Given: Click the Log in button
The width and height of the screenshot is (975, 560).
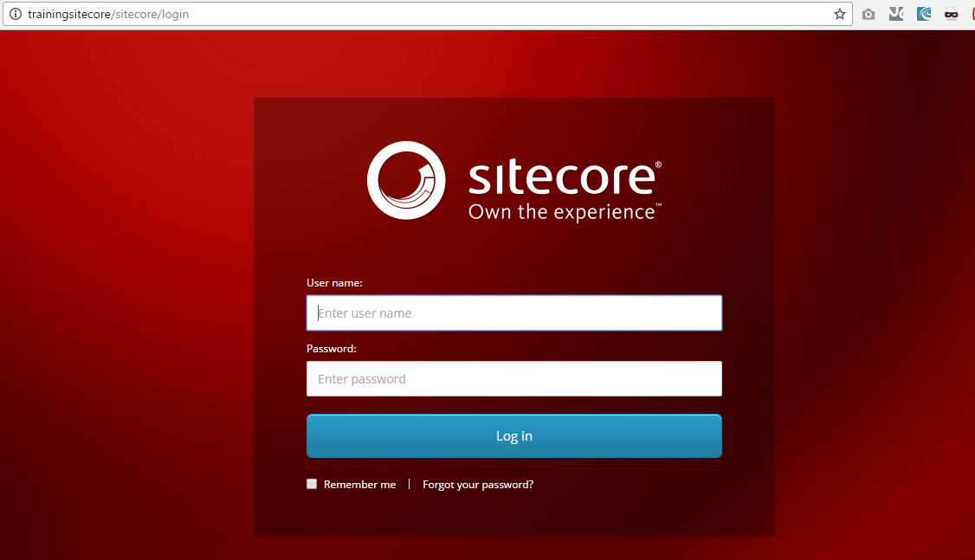Looking at the screenshot, I should click(514, 435).
